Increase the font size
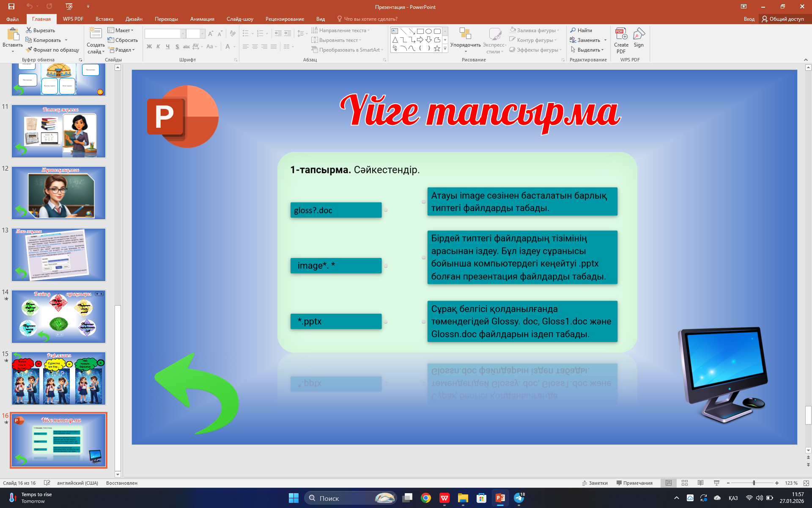This screenshot has height=508, width=812. pos(211,33)
